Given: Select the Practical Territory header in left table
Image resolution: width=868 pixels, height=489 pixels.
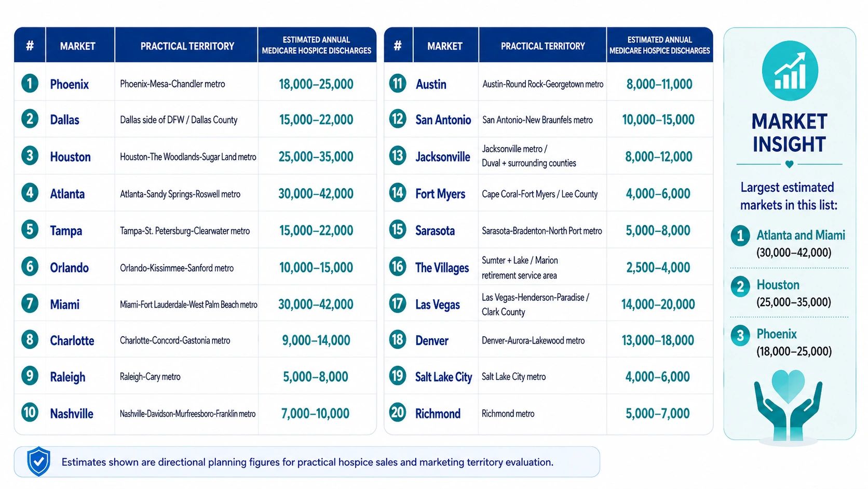Looking at the screenshot, I should [187, 46].
